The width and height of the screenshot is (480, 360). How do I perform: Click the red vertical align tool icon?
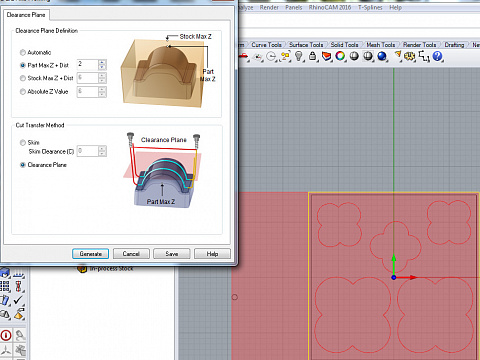pyautogui.click(x=18, y=286)
